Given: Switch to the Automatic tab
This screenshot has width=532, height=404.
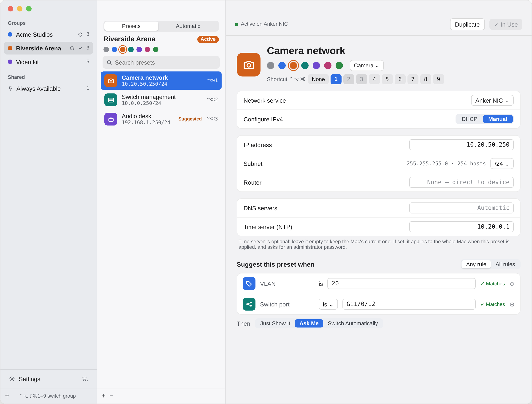Looking at the screenshot, I should point(188,26).
